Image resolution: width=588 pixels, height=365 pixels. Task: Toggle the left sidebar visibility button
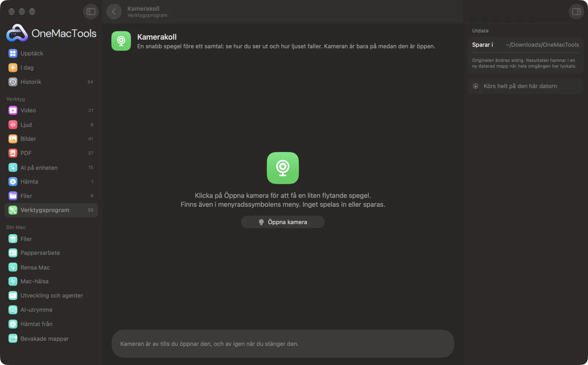click(x=91, y=11)
